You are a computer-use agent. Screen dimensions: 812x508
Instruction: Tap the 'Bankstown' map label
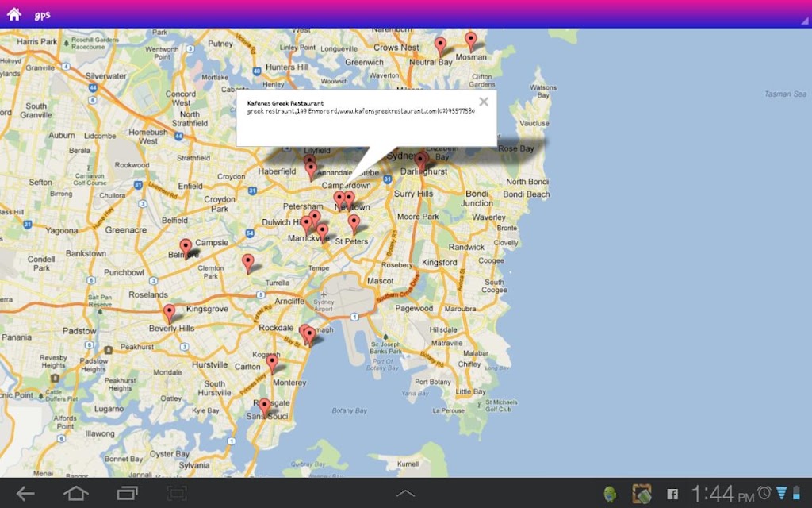tap(86, 253)
